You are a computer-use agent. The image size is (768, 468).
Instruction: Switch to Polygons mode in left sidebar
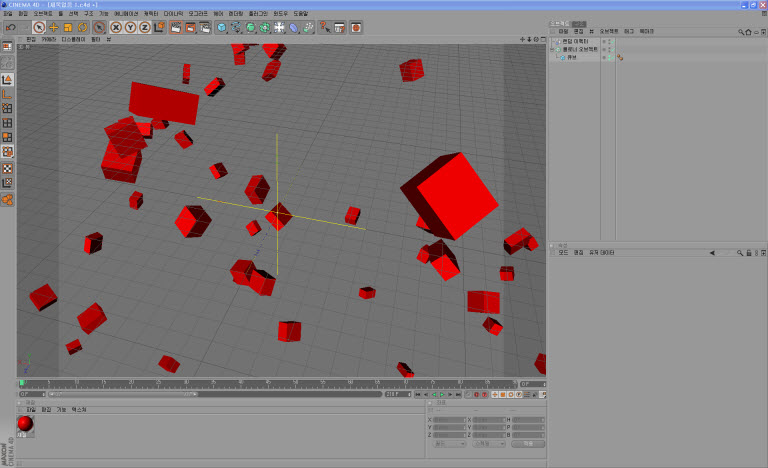pos(7,137)
